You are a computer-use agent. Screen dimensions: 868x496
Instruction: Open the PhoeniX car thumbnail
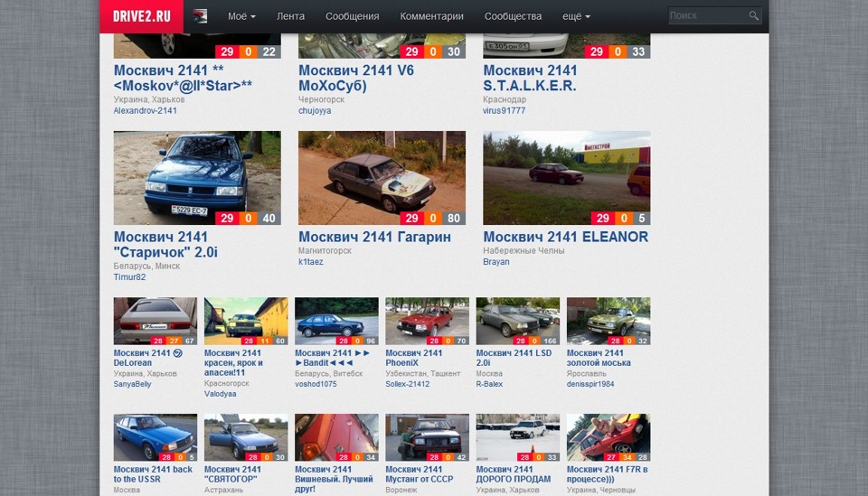coord(428,322)
